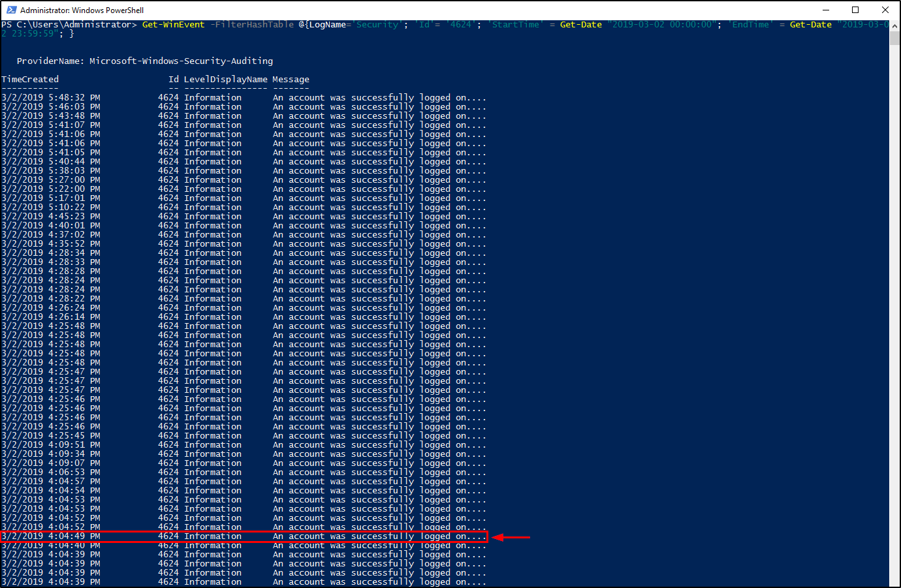Screen dimensions: 901x588
Task: Click the window title text 'Administrator: Windows PowerShell'
Action: (82, 10)
